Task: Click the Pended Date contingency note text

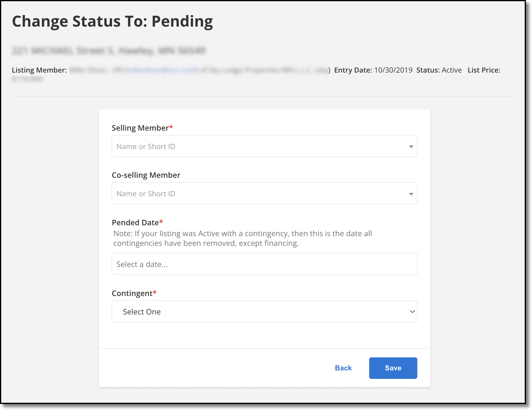Action: click(243, 238)
